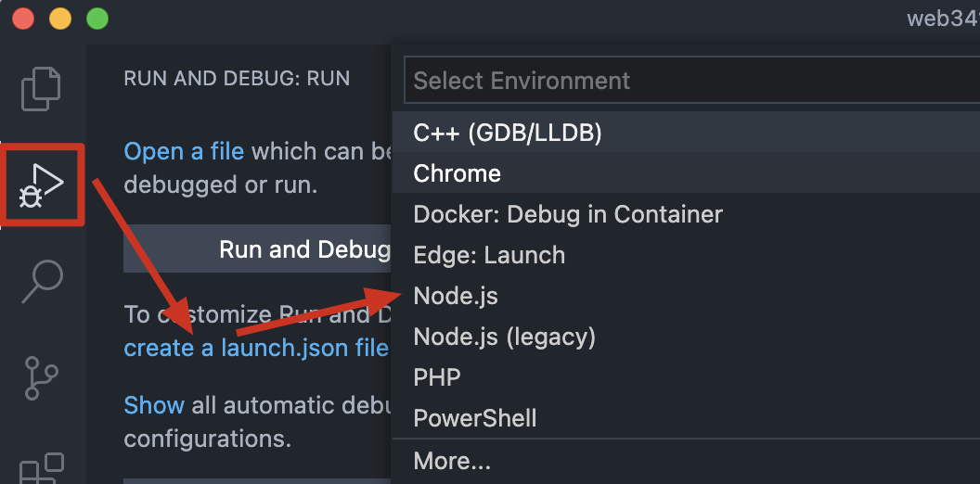Open the Run and Debug view

tap(43, 184)
